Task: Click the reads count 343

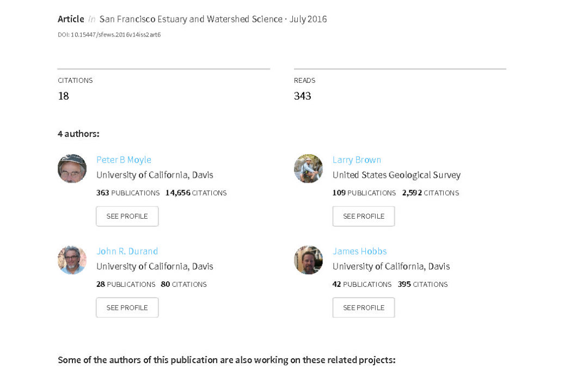Action: (x=302, y=96)
